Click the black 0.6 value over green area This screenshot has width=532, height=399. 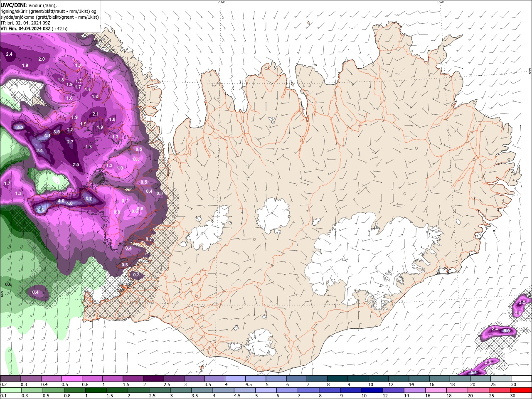(8, 284)
